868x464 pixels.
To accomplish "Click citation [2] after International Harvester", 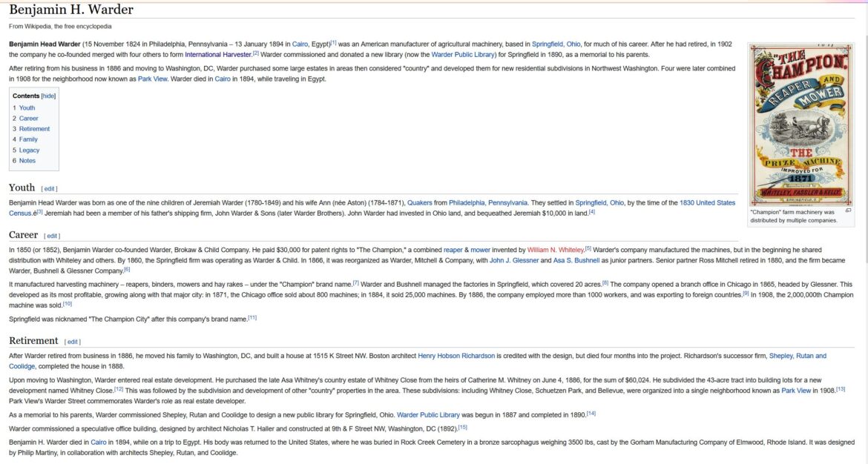I will [256, 53].
